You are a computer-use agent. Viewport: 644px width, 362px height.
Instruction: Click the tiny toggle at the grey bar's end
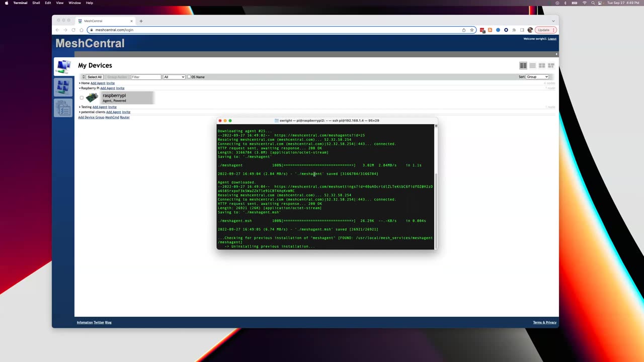coord(556,54)
